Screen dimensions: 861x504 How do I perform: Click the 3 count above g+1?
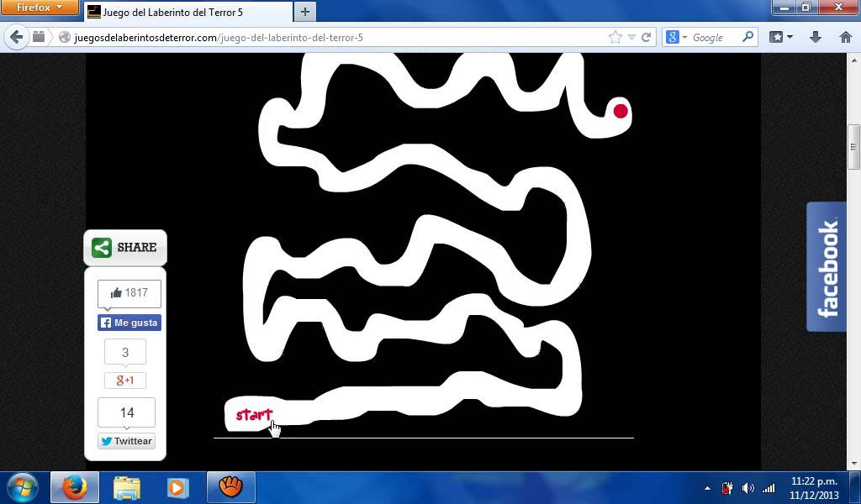click(x=125, y=352)
